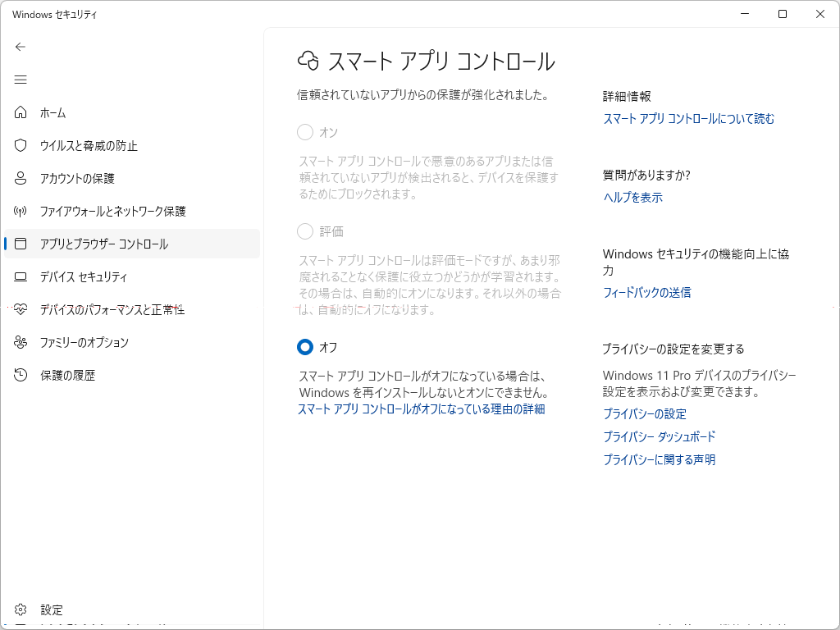Open the hamburger navigation menu icon
840x630 pixels.
click(x=21, y=80)
